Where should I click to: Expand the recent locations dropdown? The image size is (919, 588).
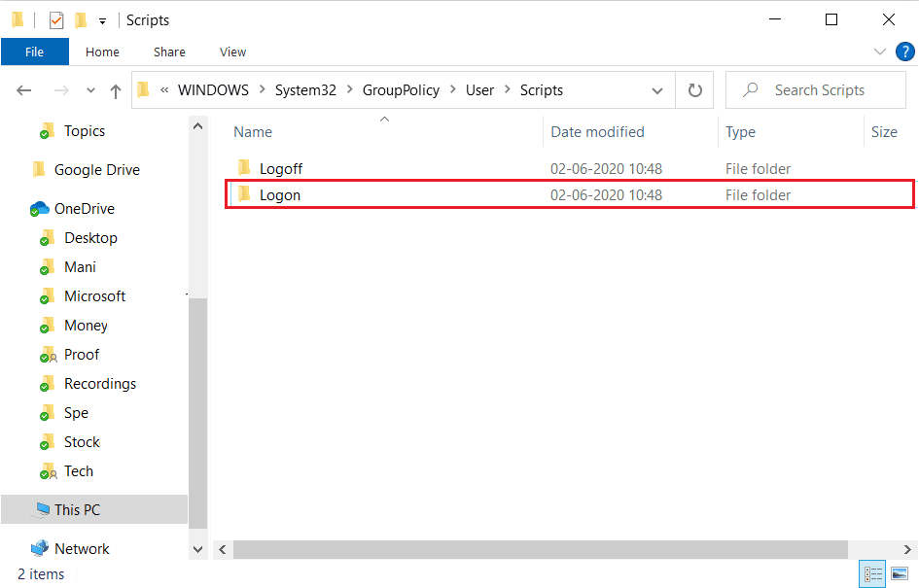coord(90,90)
